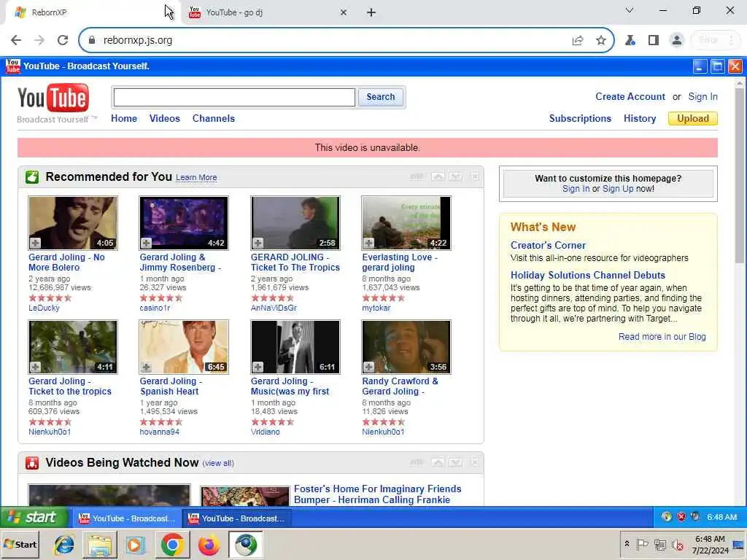
Task: Add 'Ticket To The Tropics' 2:58 video to queue
Action: pos(258,243)
